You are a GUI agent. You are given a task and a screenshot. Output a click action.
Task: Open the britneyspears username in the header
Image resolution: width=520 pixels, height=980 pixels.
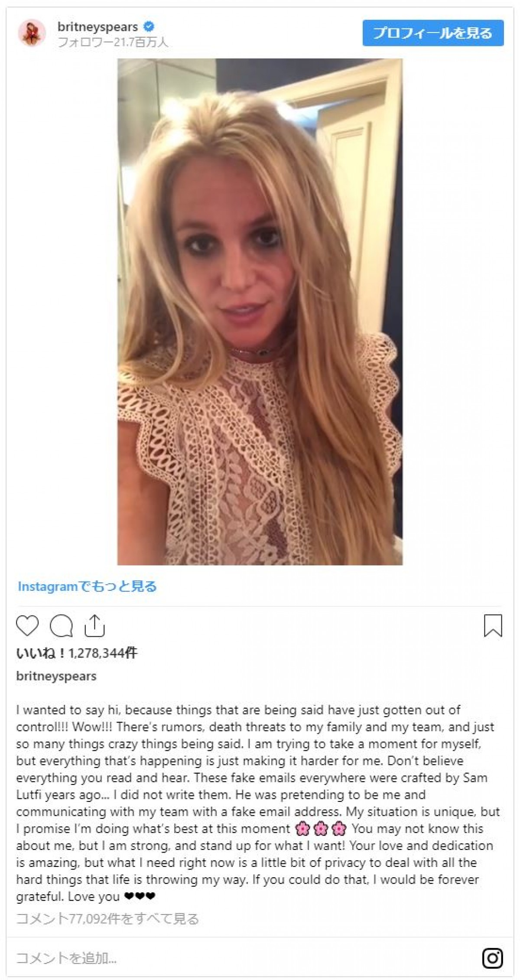(x=97, y=27)
